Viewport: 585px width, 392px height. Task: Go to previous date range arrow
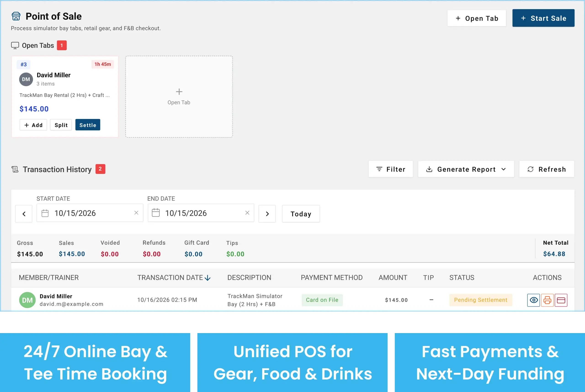point(24,214)
